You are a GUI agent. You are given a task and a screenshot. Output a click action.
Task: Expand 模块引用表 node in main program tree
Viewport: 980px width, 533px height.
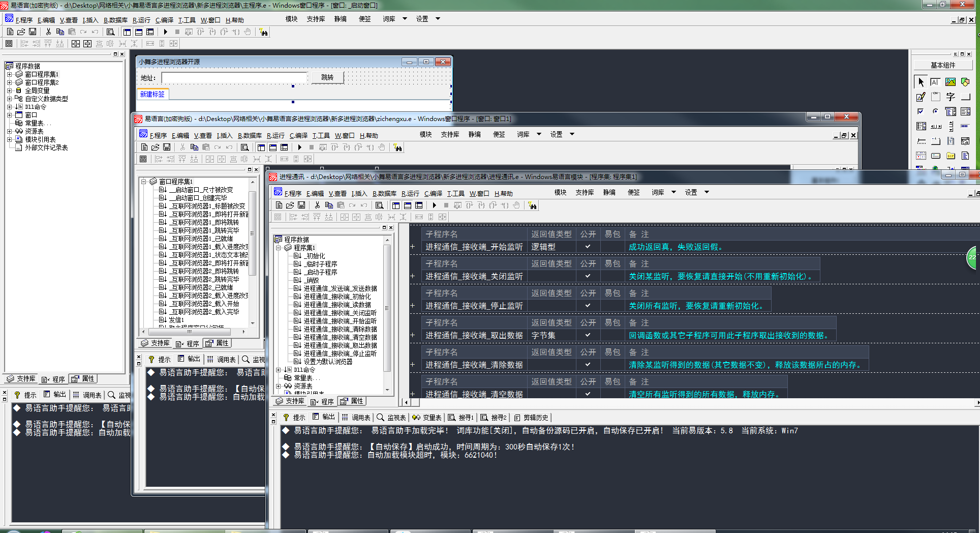9,139
